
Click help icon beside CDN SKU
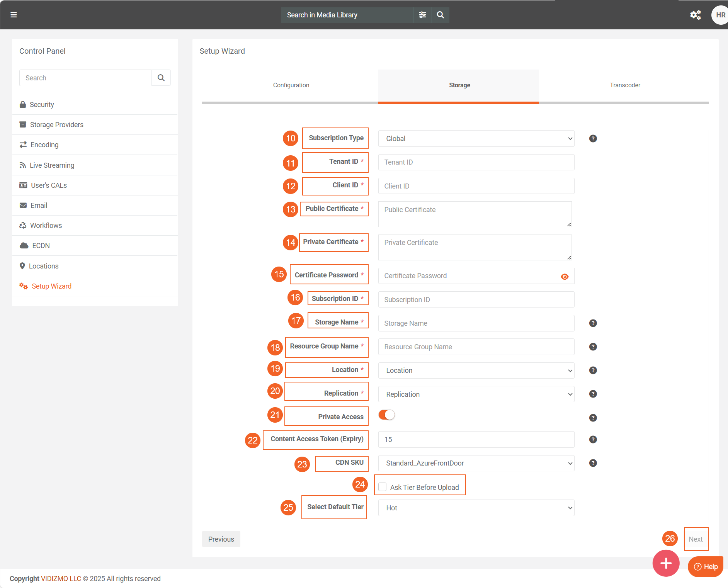tap(593, 463)
